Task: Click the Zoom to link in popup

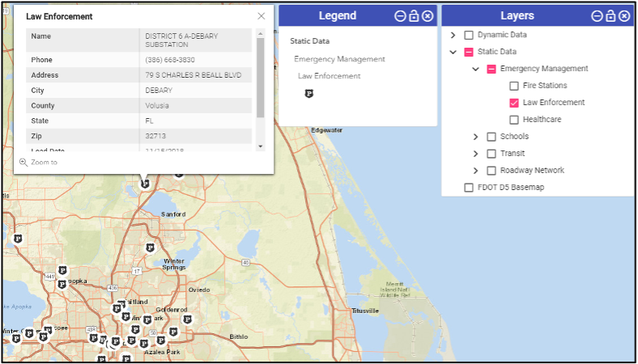Action: point(43,163)
